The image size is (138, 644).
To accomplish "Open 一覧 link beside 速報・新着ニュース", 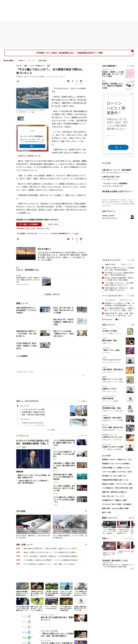I will [85, 545].
